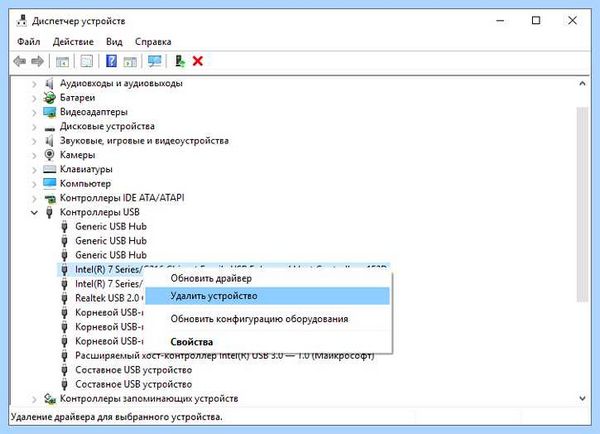Select the first Корневой USB entry
Screen dimensions: 600x434
109,313
